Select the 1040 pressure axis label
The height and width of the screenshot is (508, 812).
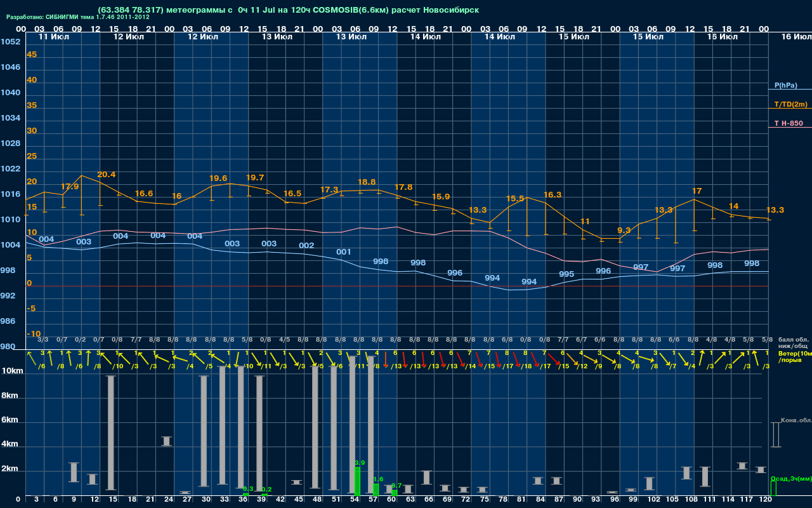coord(10,93)
